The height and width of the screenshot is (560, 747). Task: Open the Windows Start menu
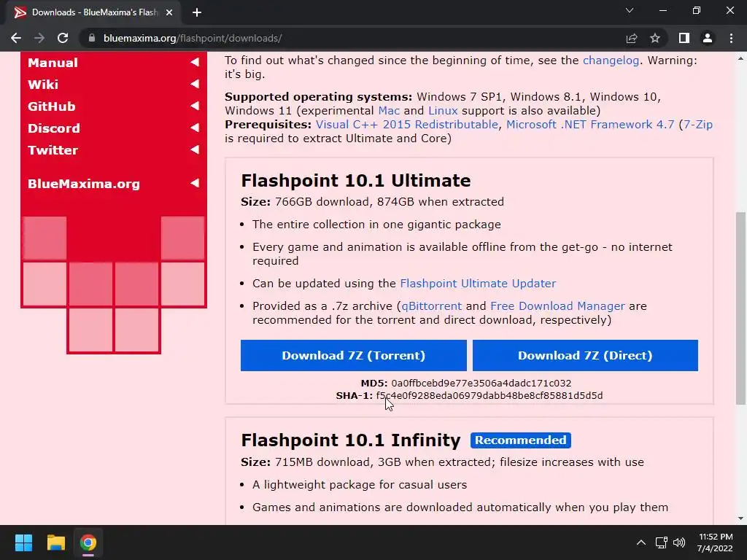[23, 542]
